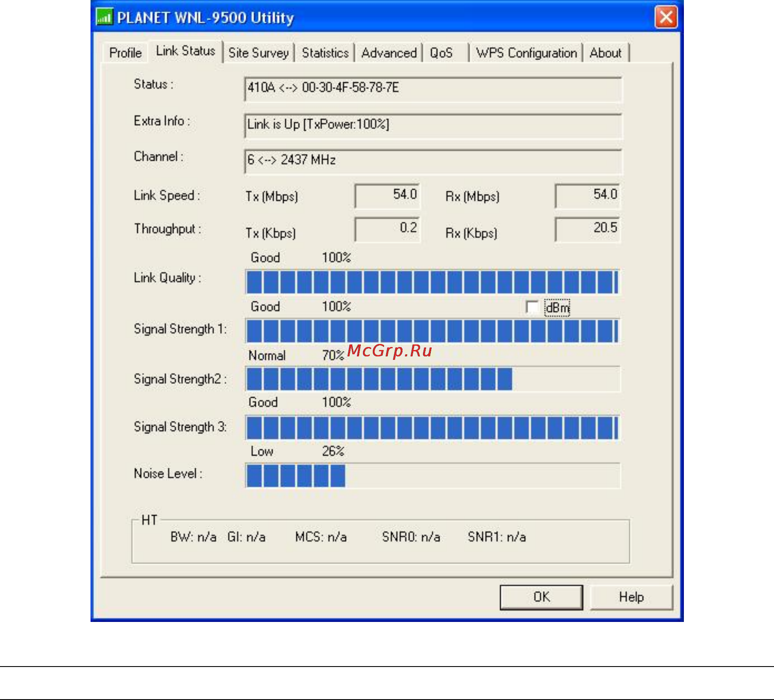This screenshot has height=700, width=774.
Task: Click the Signal Strength 1 bar
Action: coord(432,331)
